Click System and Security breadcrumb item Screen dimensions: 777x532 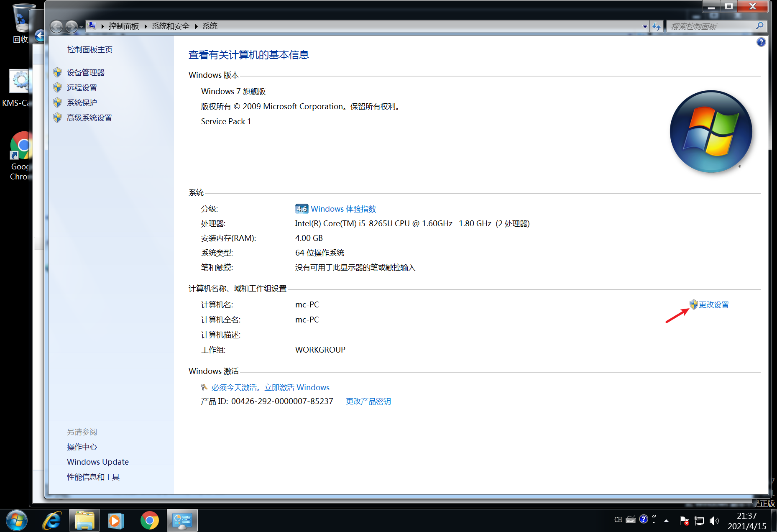[171, 26]
